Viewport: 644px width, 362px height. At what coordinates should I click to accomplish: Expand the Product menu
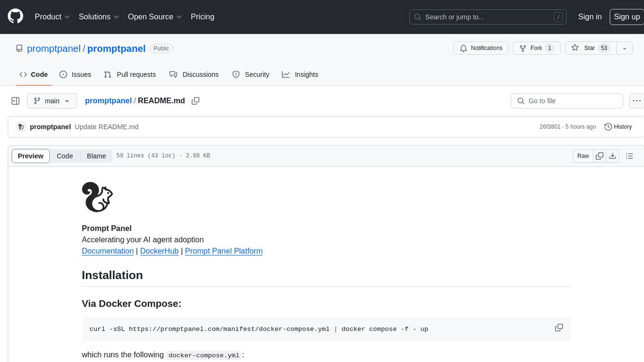pos(52,17)
